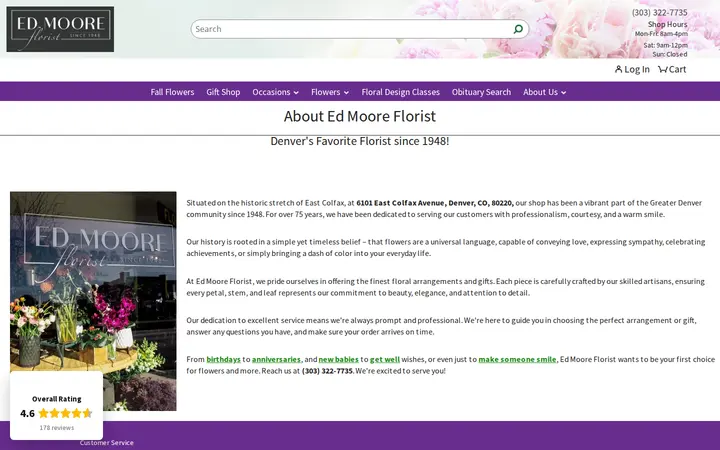Open the Log In link
Image resolution: width=720 pixels, height=450 pixels.
(x=632, y=69)
